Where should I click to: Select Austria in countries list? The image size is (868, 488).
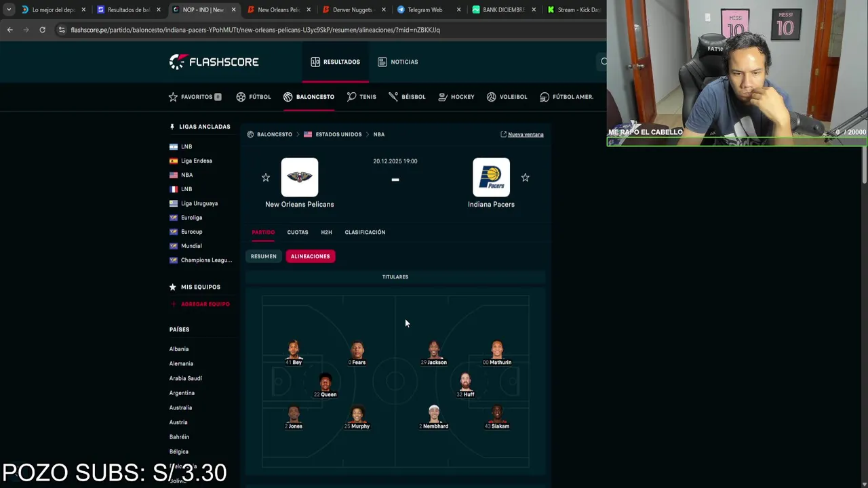[x=178, y=422]
